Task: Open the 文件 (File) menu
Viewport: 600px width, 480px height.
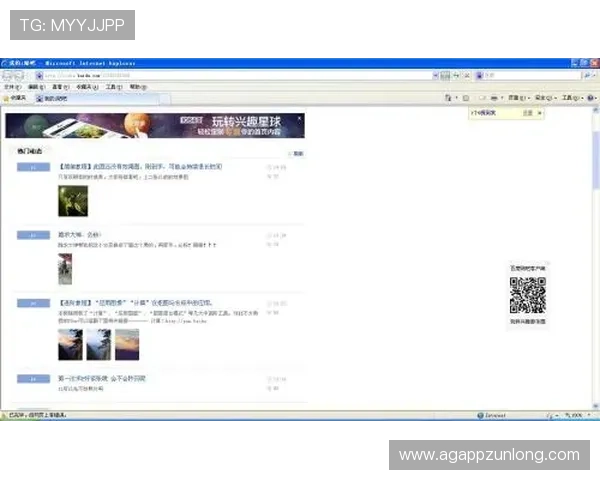Action: (x=12, y=87)
